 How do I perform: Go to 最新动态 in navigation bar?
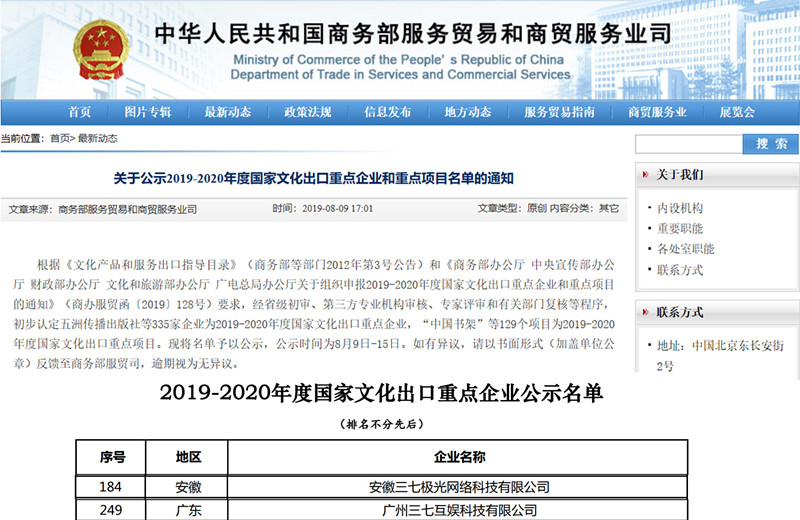click(227, 112)
